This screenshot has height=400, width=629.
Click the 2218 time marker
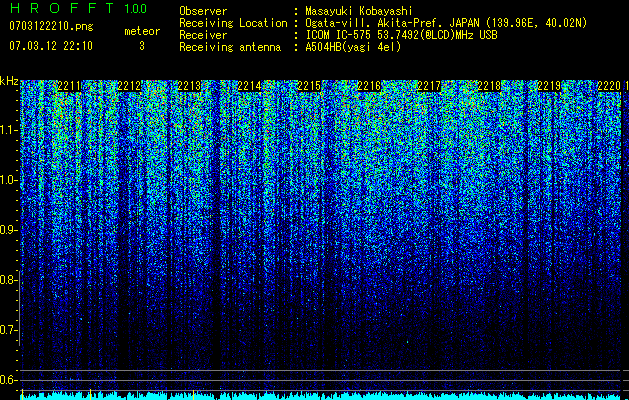click(489, 86)
